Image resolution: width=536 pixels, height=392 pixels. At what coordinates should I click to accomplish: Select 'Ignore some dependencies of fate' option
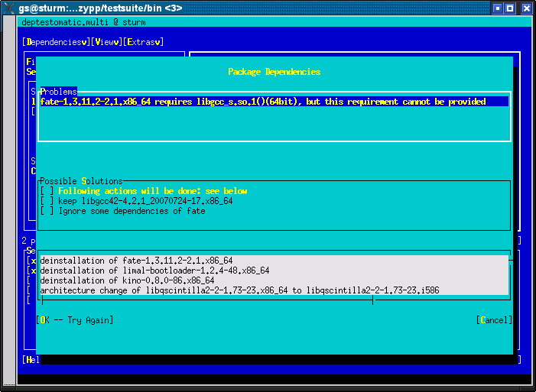pos(122,211)
